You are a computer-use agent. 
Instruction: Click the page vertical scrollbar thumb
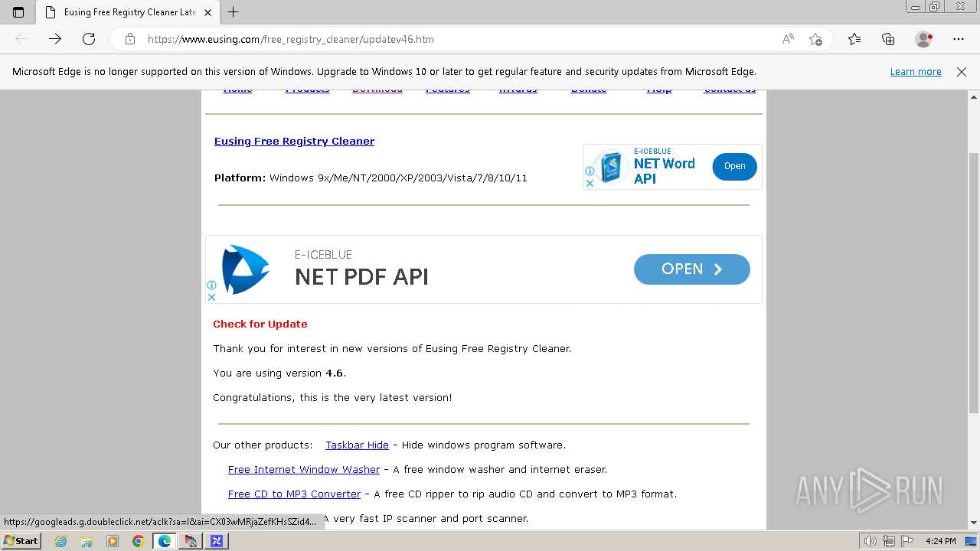coord(974,283)
